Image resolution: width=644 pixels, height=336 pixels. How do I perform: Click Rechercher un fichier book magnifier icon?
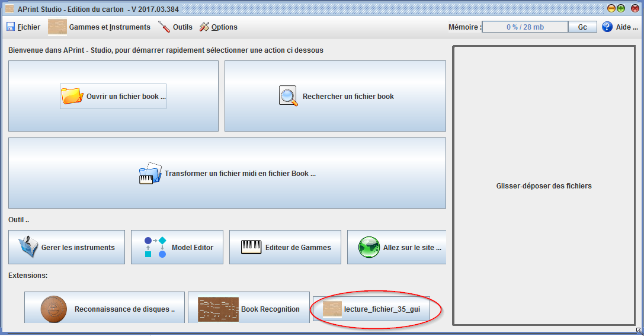(x=288, y=96)
